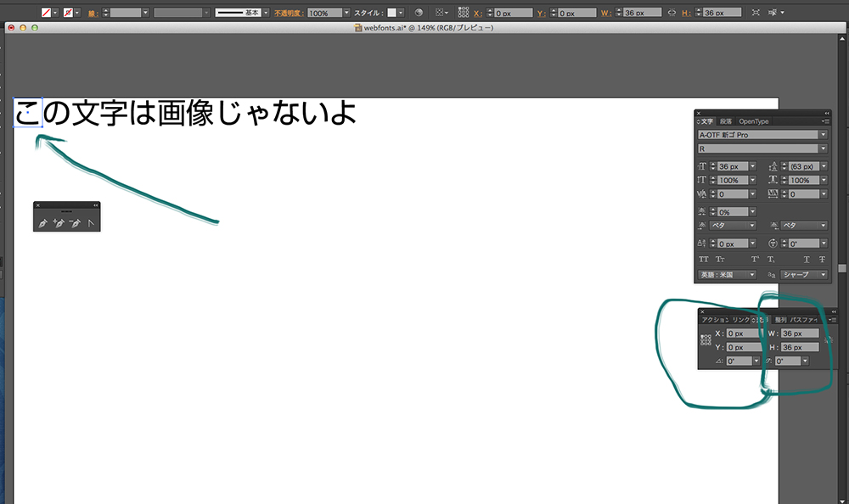Select the Pen tool in the floating palette
Image resolution: width=849 pixels, height=504 pixels.
(42, 224)
